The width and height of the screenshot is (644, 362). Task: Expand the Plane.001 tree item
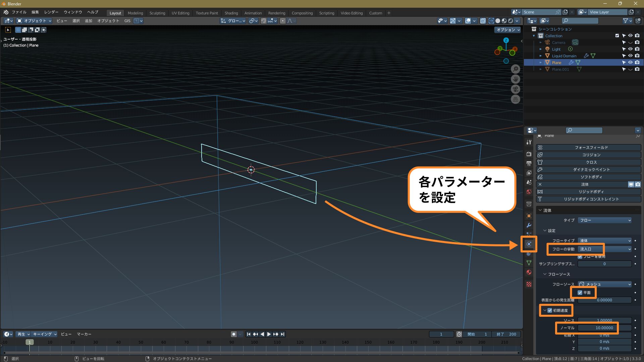[540, 69]
